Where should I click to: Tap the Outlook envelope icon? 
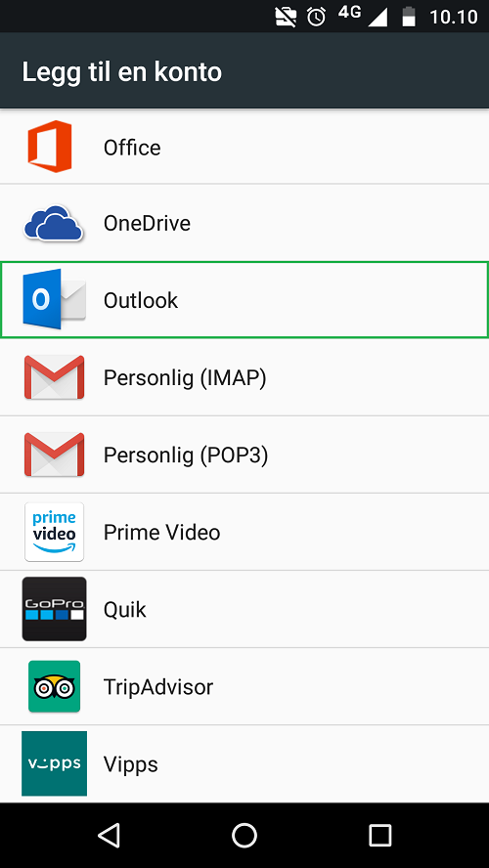(x=54, y=299)
